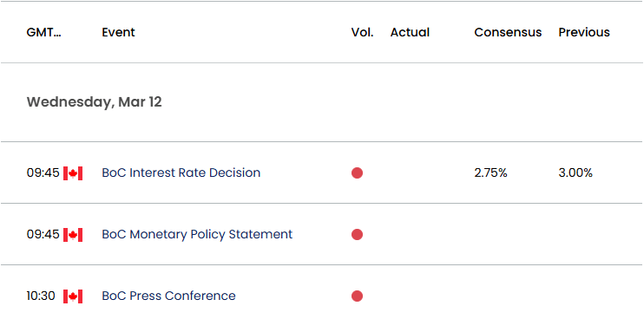This screenshot has height=319, width=644.
Task: Click the Previous column header
Action: pos(584,32)
